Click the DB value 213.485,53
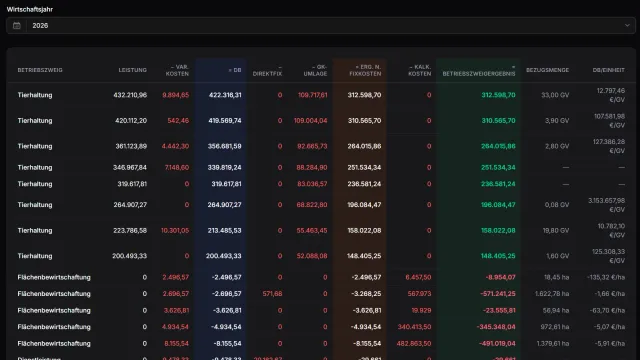Image resolution: width=640 pixels, height=360 pixels. 225,231
